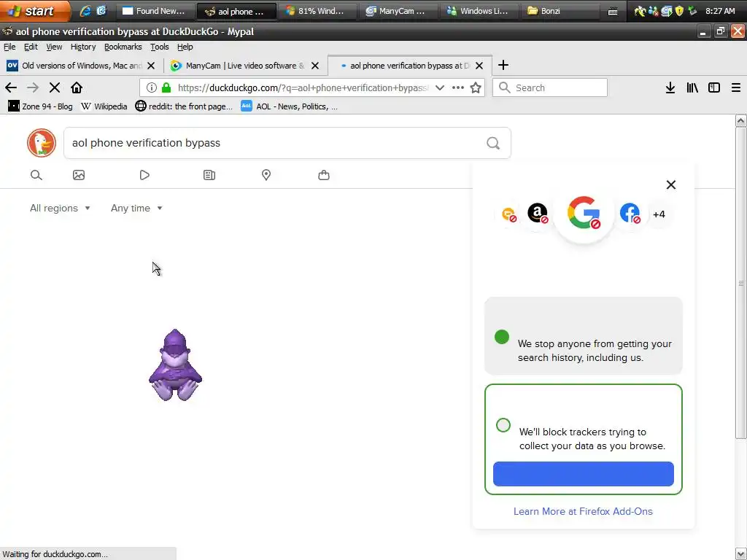Image resolution: width=747 pixels, height=560 pixels.
Task: Click the DuckDuckGo logo
Action: click(x=42, y=143)
